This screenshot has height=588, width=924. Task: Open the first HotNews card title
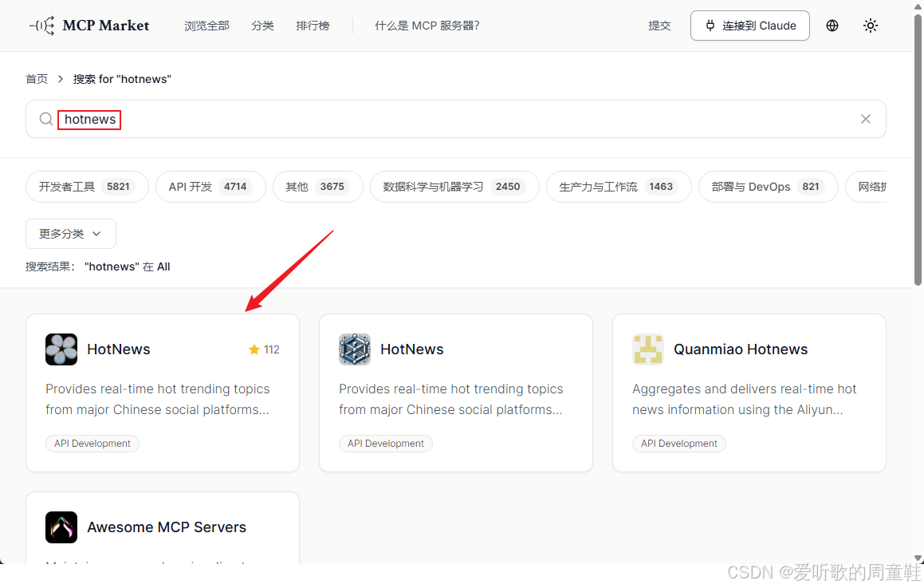119,349
